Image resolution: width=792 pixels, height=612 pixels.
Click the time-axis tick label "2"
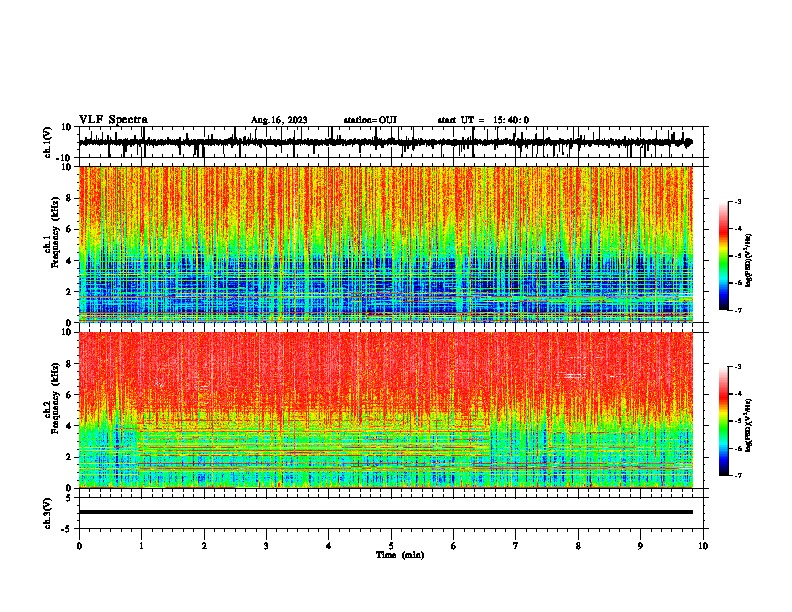[x=204, y=546]
